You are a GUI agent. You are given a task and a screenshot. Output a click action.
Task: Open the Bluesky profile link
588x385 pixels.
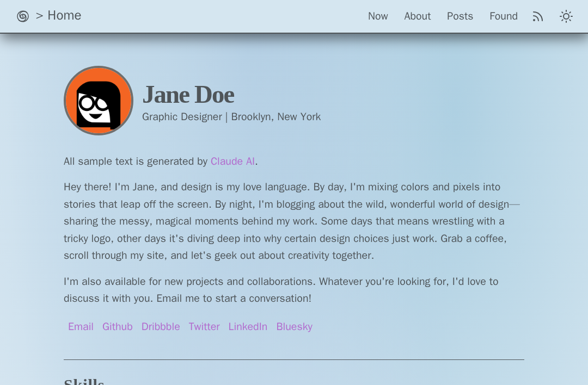click(x=294, y=327)
